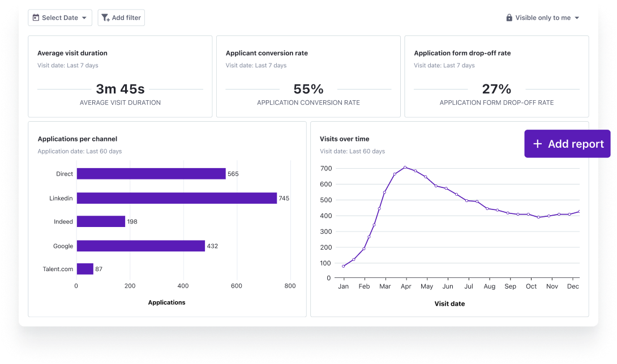Click APPLICATION CONVERSION RATE caption
This screenshot has height=364, width=617.
[x=308, y=102]
